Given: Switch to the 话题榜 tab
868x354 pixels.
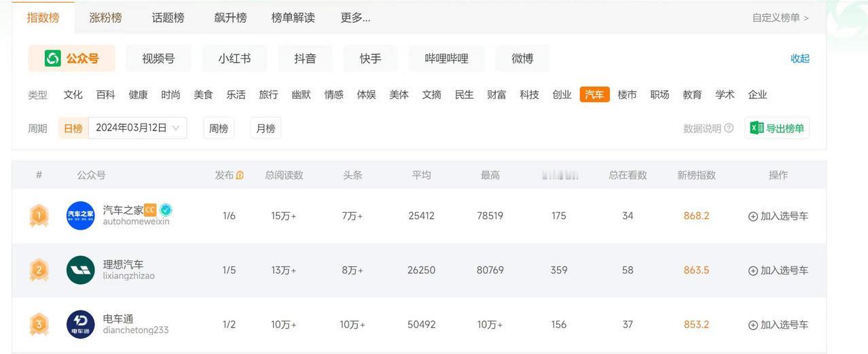Looking at the screenshot, I should click(168, 18).
